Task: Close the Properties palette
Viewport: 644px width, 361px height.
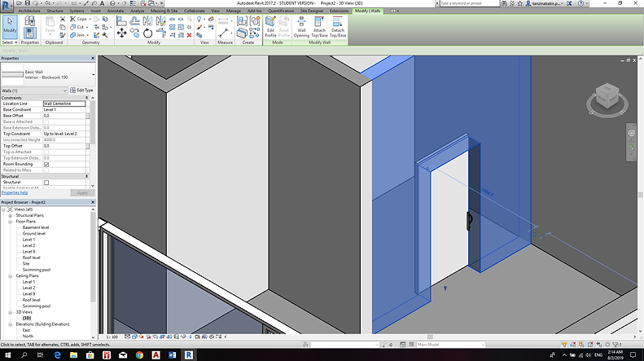Action: pyautogui.click(x=93, y=59)
